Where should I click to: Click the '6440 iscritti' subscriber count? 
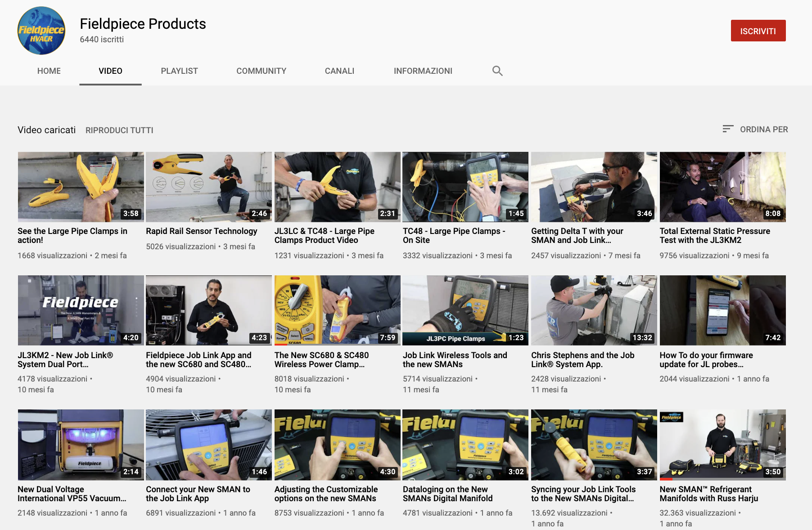[102, 40]
